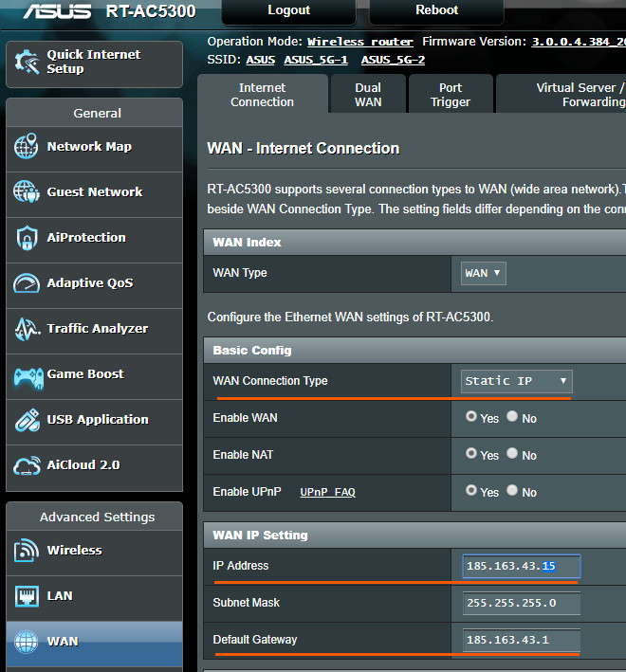Open the Port Trigger tab

tap(451, 95)
